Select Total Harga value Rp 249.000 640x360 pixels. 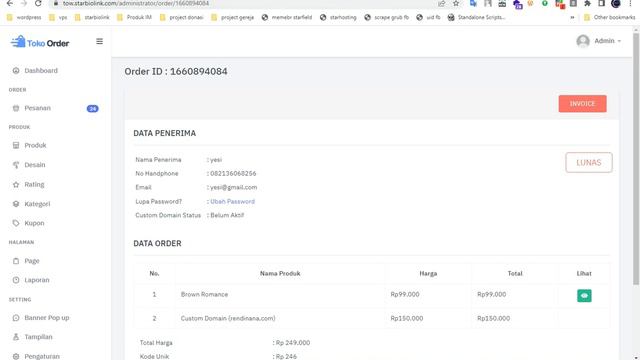pos(293,343)
